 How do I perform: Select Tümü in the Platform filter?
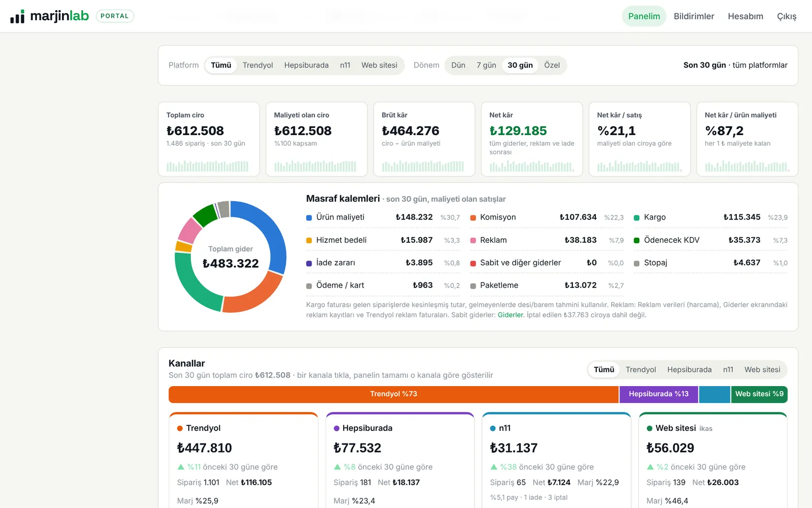coord(221,65)
